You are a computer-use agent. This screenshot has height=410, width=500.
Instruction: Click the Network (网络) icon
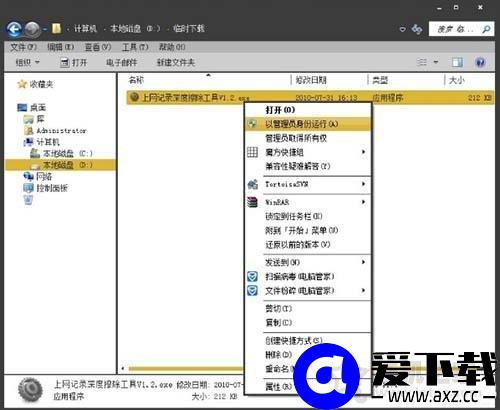tap(29, 176)
